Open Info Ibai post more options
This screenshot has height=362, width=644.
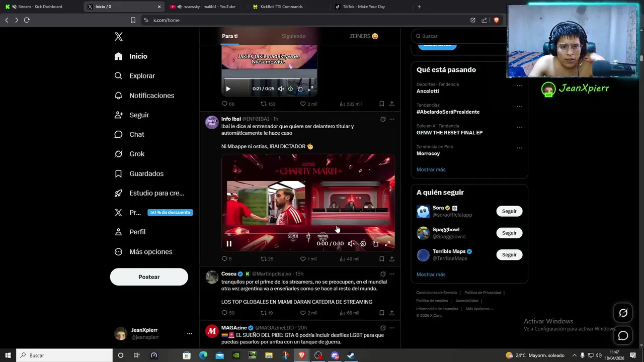coord(392,119)
